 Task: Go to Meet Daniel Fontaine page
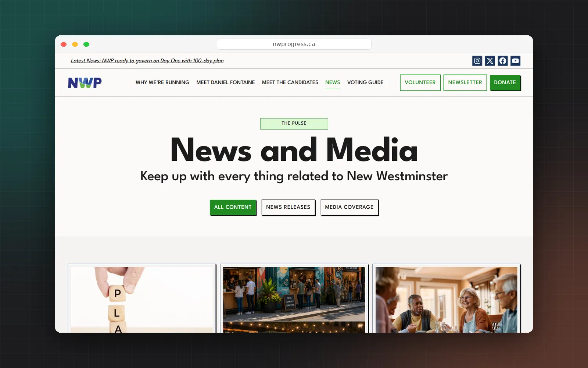pos(226,82)
